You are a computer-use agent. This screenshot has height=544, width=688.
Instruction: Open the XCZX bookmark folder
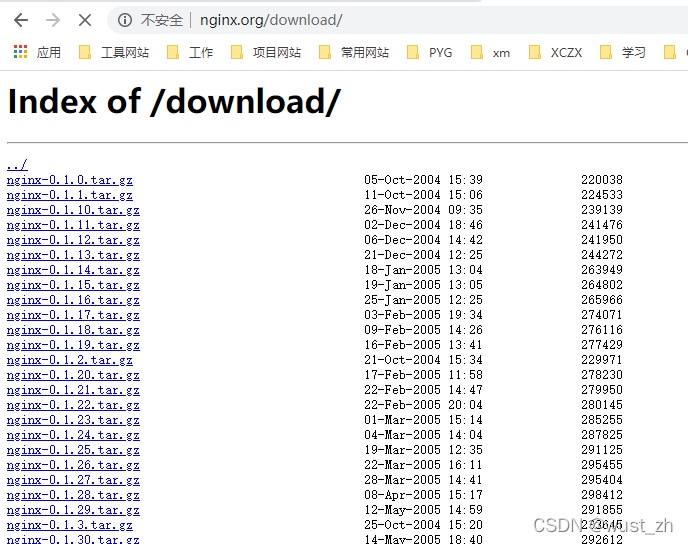coord(555,52)
